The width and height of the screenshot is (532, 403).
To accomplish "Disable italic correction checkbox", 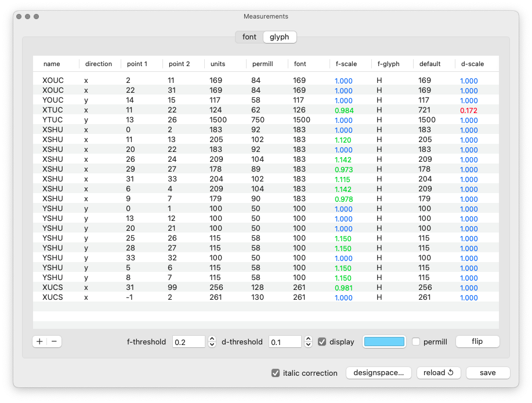I will click(x=276, y=373).
